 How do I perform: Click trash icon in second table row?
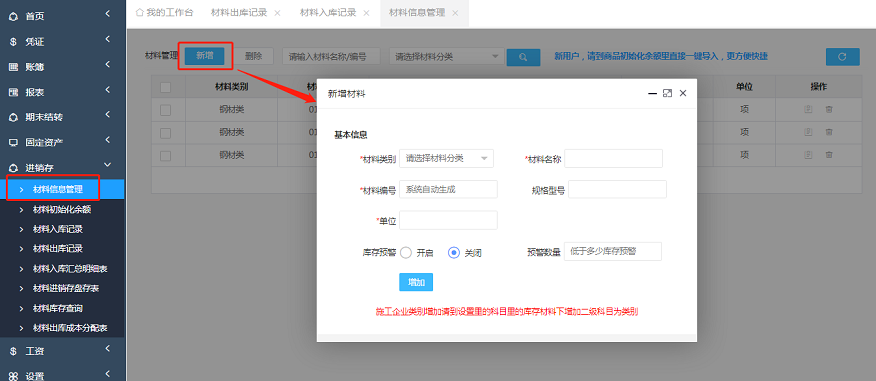pyautogui.click(x=829, y=132)
